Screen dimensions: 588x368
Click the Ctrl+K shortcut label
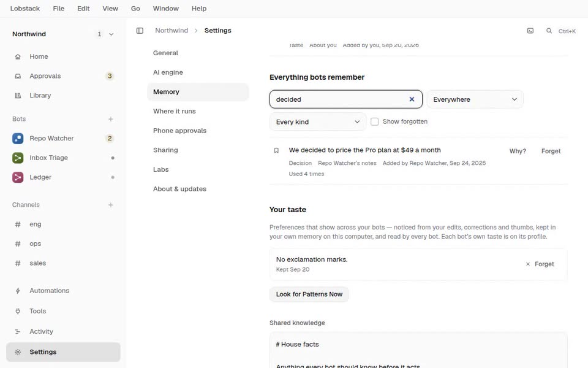[567, 31]
